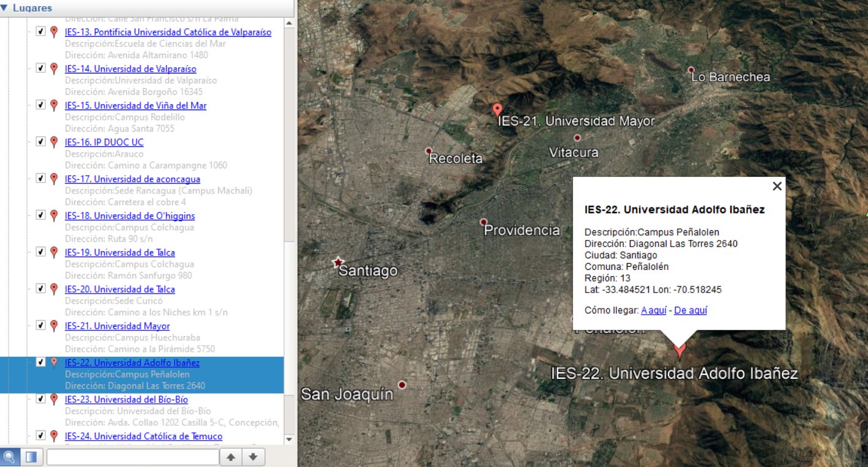The height and width of the screenshot is (467, 868).
Task: Click 'Dirección: Agua Santa 7055' text
Action: click(x=119, y=129)
